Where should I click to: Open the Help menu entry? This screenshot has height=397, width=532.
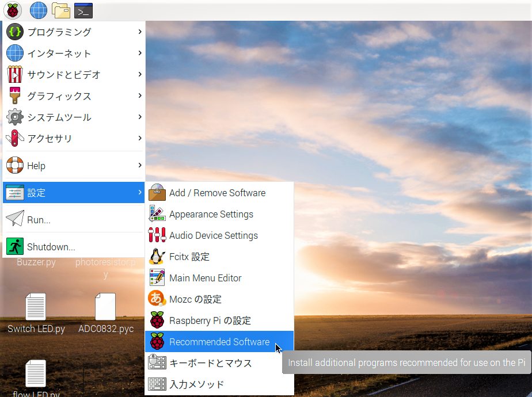(x=74, y=165)
